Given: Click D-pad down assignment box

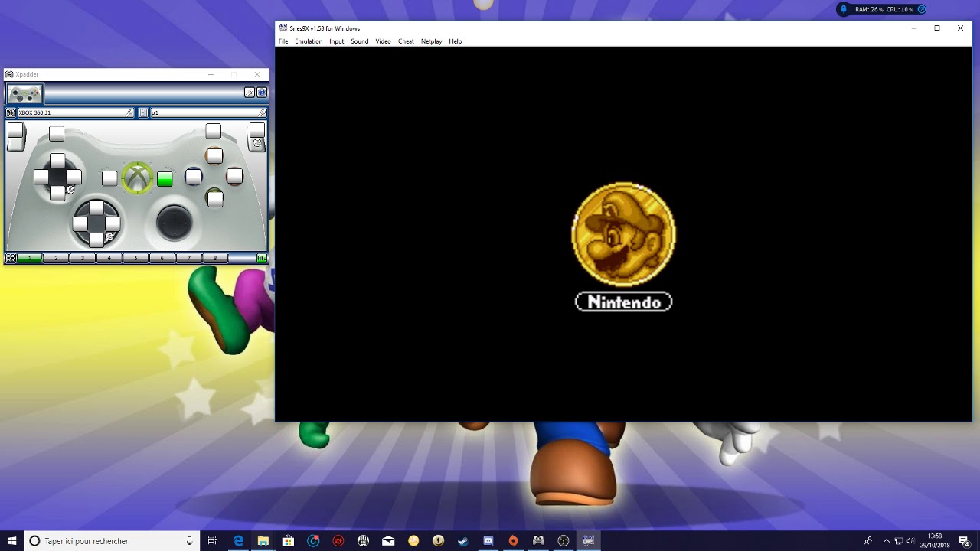Looking at the screenshot, I should (96, 240).
